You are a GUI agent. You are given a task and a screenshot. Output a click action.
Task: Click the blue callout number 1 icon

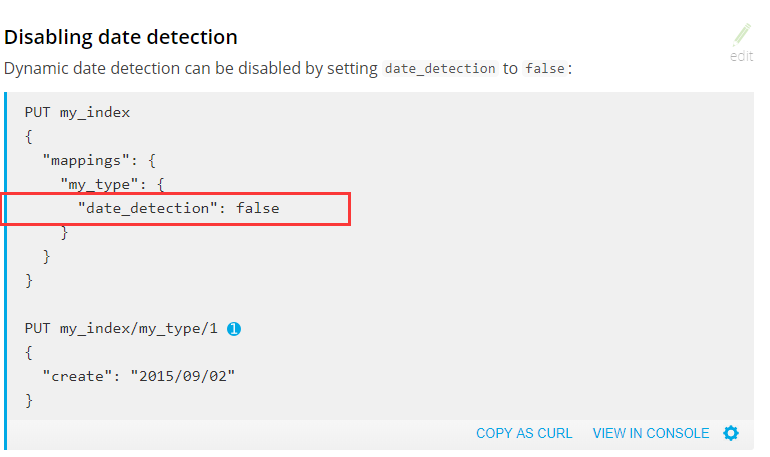[x=234, y=328]
